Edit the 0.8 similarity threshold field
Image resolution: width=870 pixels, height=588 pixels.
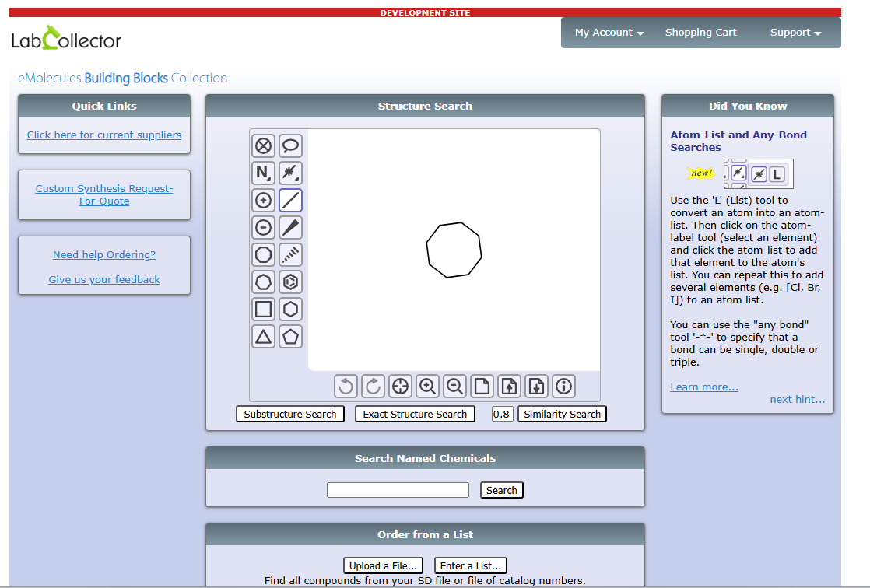point(502,415)
